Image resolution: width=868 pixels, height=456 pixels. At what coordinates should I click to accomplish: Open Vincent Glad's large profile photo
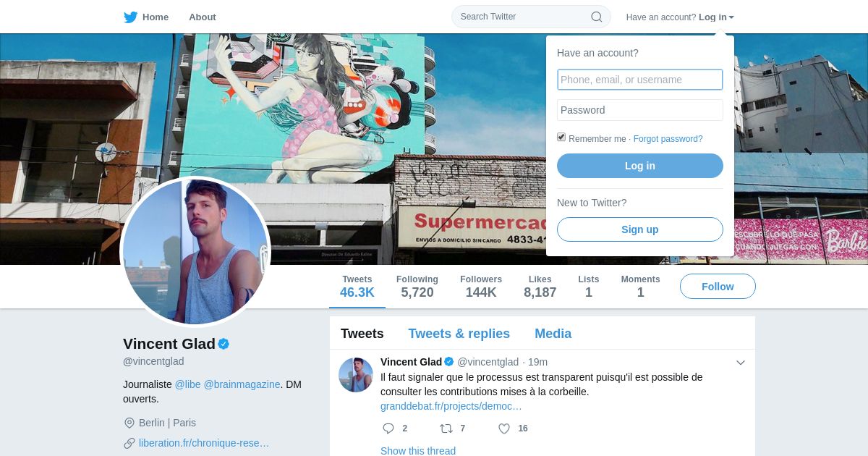(195, 252)
